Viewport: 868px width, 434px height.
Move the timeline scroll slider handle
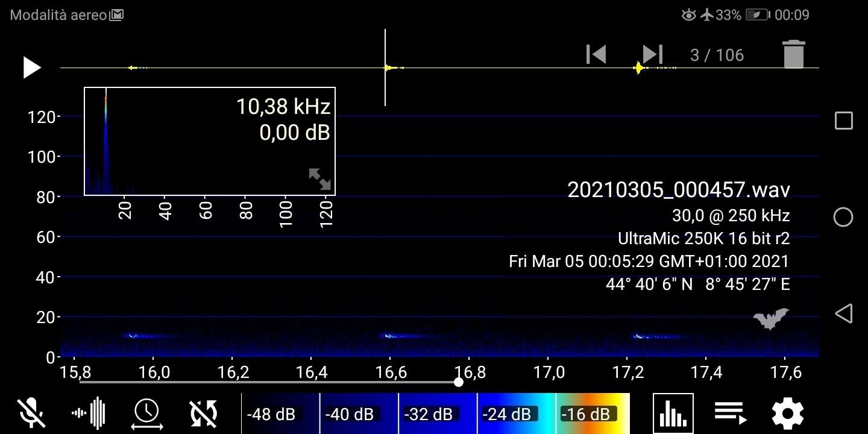[459, 382]
